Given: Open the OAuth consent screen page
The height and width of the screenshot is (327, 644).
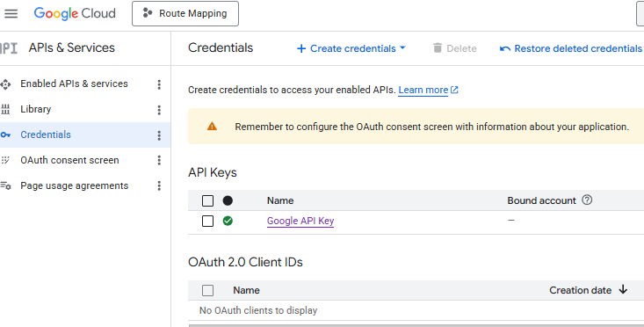Looking at the screenshot, I should point(69,160).
